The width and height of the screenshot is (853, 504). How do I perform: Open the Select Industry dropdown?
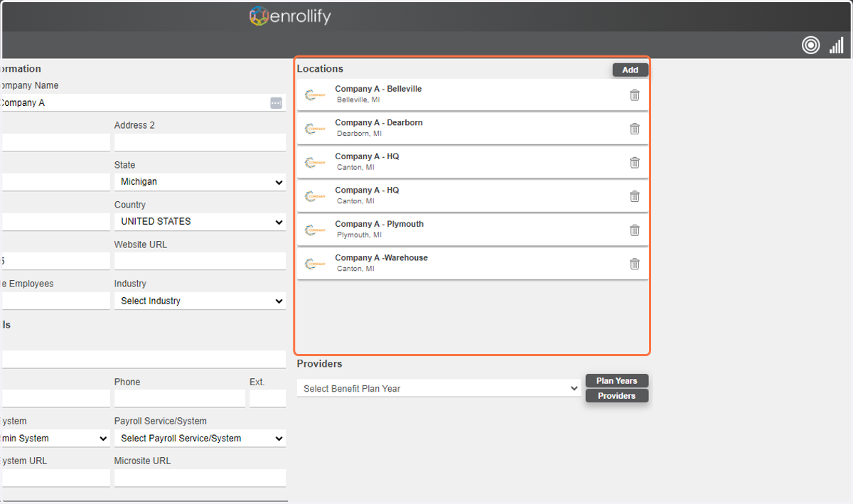pos(200,301)
